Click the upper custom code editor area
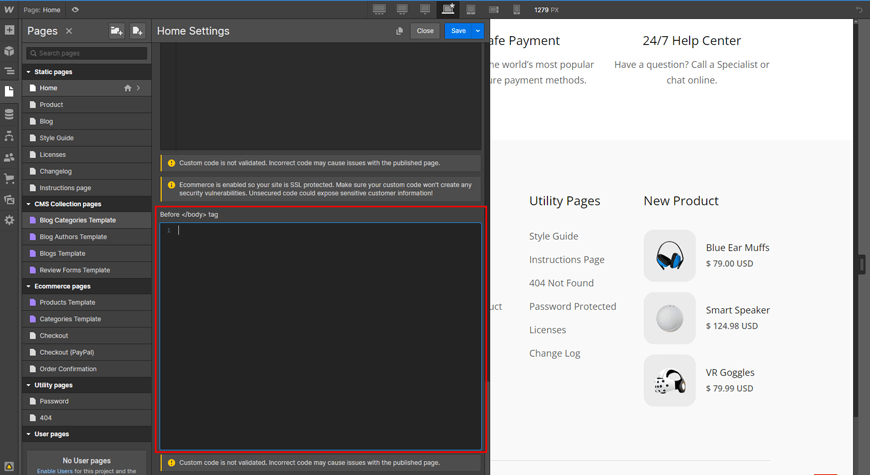Viewport: 870px width, 475px height. [x=321, y=96]
